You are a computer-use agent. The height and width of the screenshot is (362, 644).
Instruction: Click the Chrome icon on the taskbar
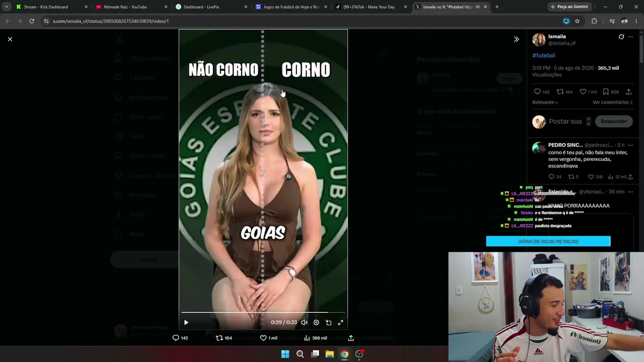(x=344, y=354)
